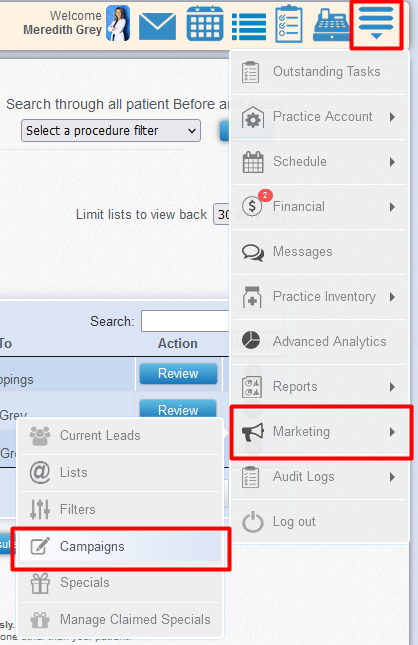This screenshot has height=645, width=418.
Task: Open the checklist clipboard icon in header
Action: click(x=288, y=23)
